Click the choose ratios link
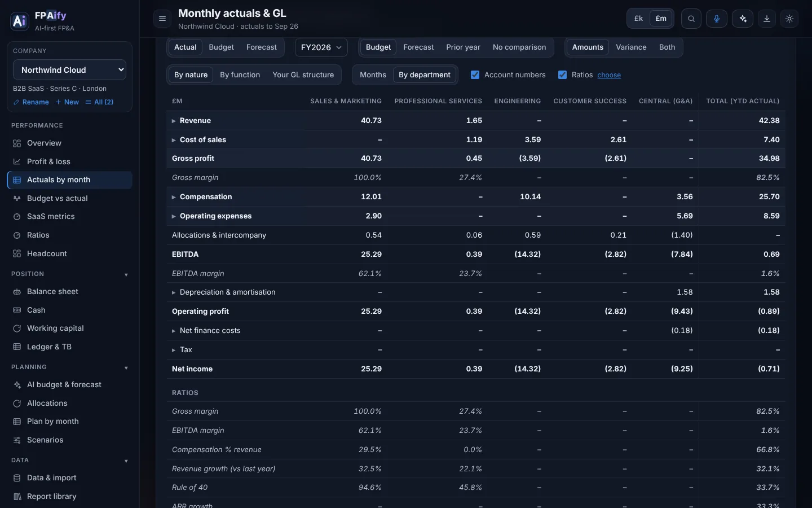This screenshot has height=508, width=812. pos(609,75)
